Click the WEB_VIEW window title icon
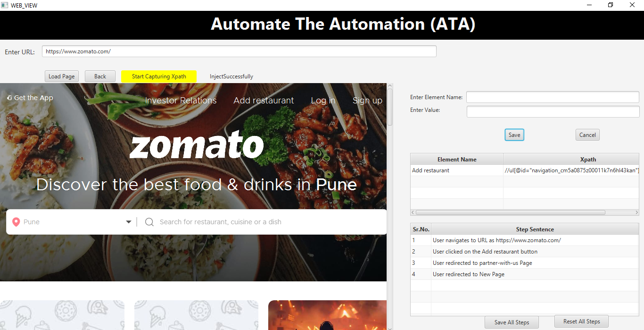Image resolution: width=644 pixels, height=330 pixels. click(5, 5)
